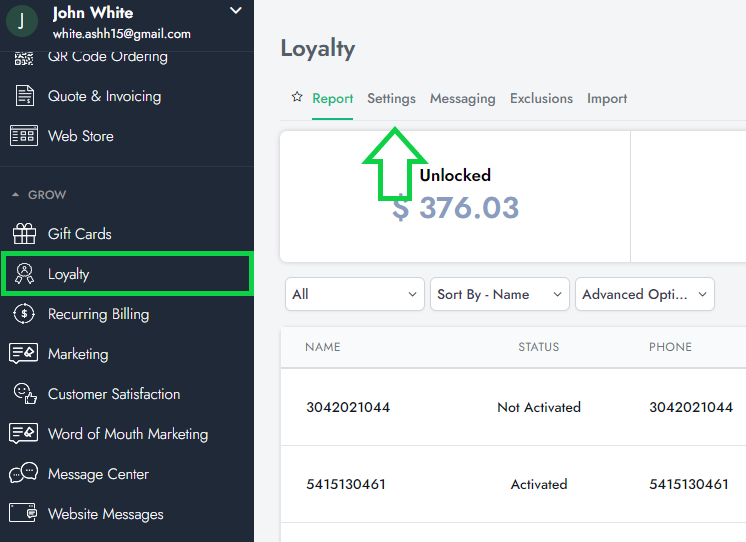Open the Exclusions tab

coord(541,98)
